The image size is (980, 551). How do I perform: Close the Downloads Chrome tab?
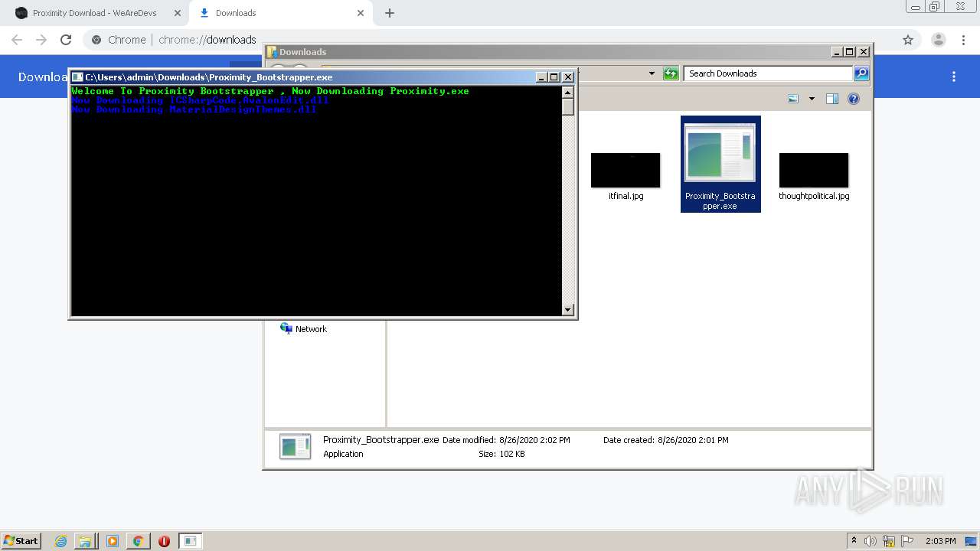(360, 13)
